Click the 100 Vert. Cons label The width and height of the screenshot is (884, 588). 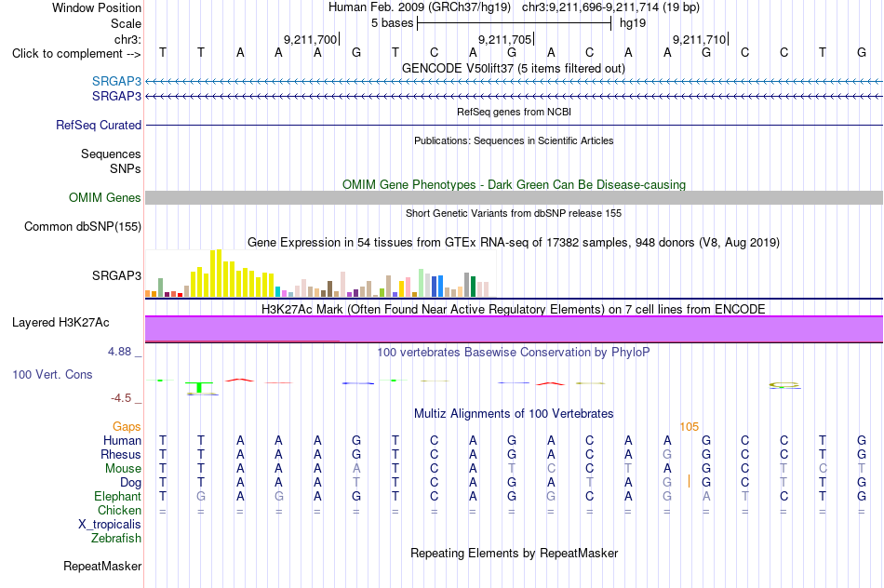pos(52,374)
